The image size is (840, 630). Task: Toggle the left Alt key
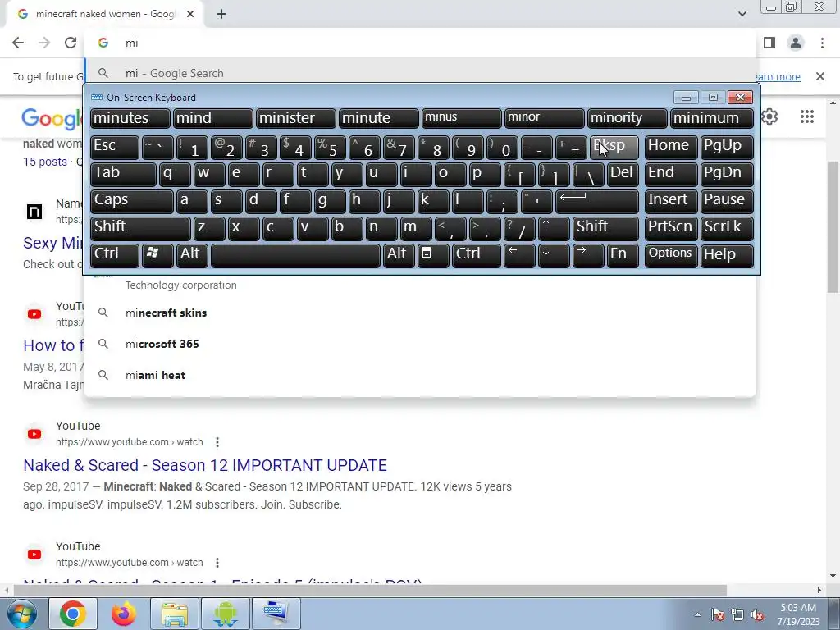(x=194, y=255)
